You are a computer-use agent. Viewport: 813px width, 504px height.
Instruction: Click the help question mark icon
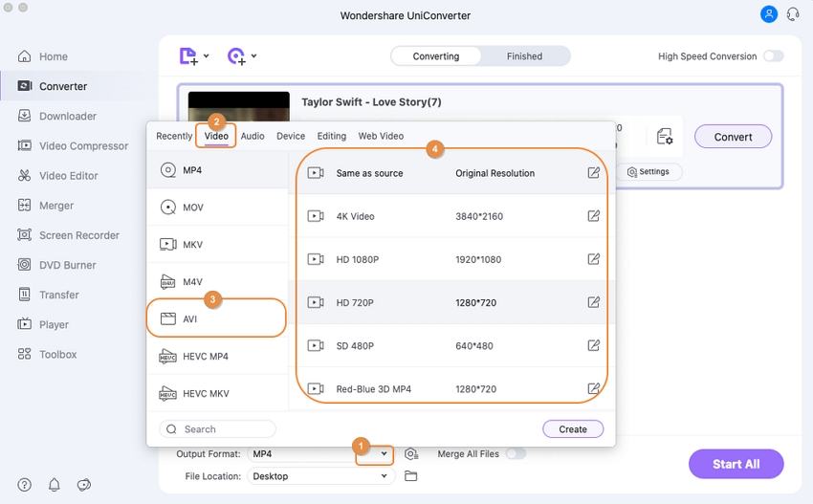pyautogui.click(x=25, y=485)
